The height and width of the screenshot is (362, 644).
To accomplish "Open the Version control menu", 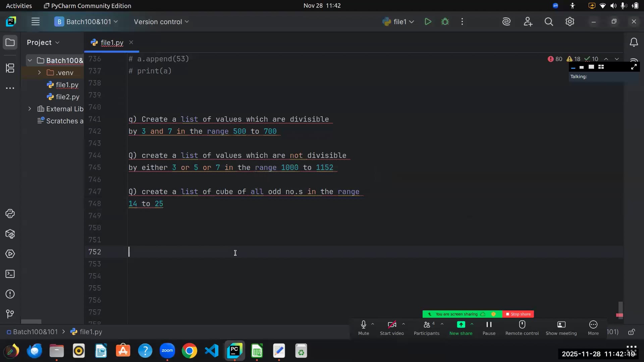I will click(161, 21).
